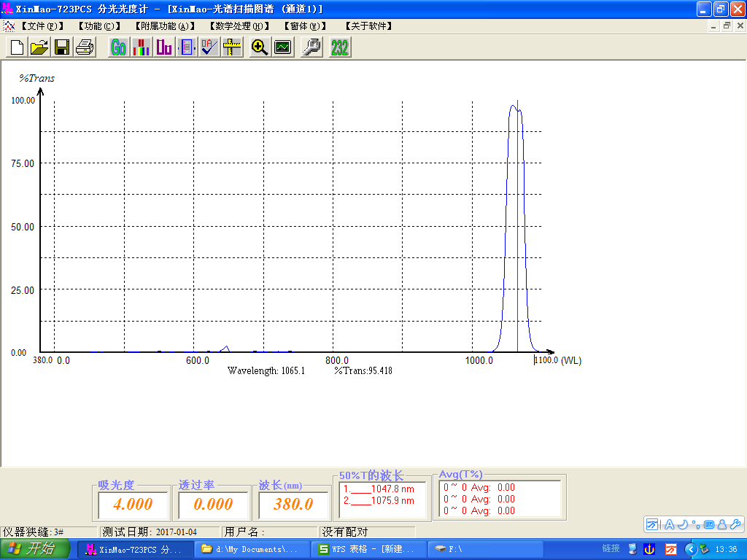Click the user account icon on IME bar
Viewport: 747px width, 560px height.
[722, 524]
